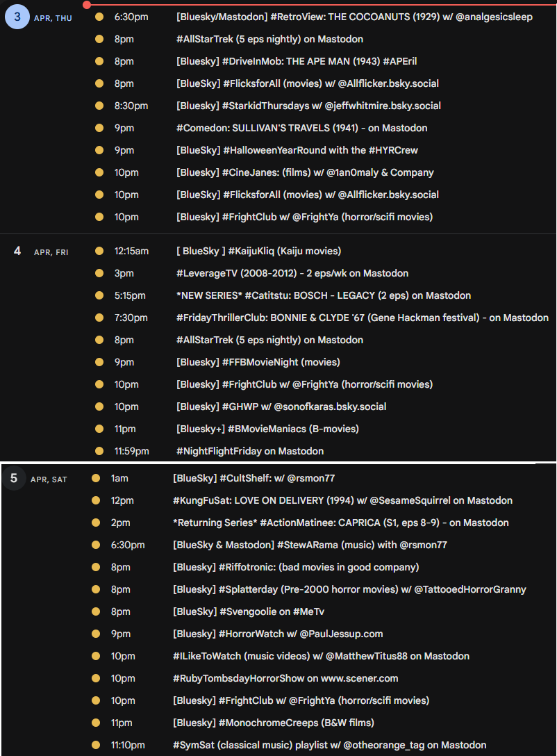Click yellow dot beside 12:15am #KaijuKliq
557x756 pixels.
99,251
